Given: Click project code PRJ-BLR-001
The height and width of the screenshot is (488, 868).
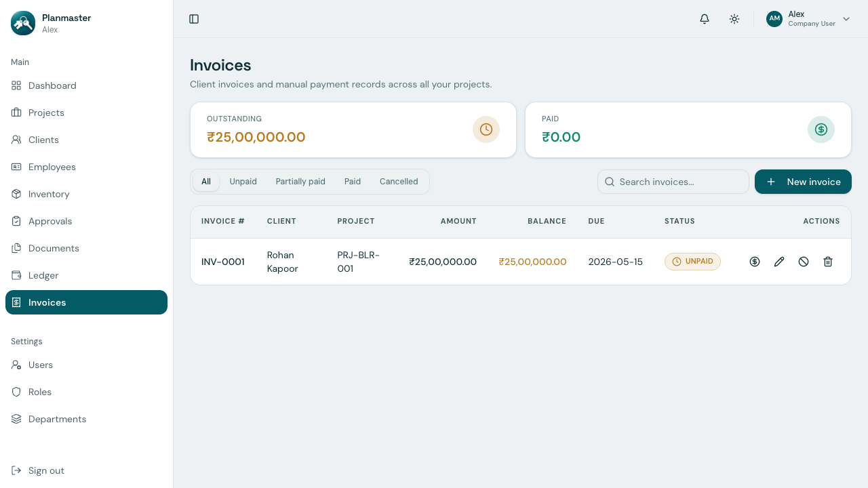Looking at the screenshot, I should coord(359,262).
